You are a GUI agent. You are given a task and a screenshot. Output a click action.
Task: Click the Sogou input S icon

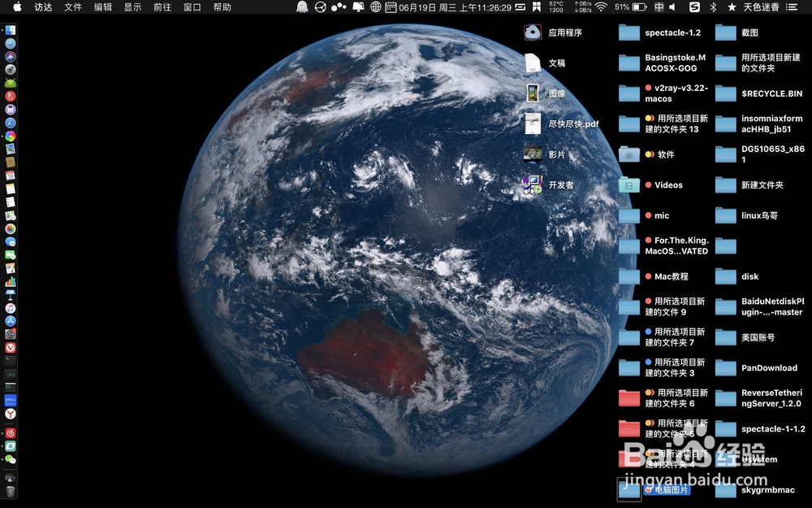(x=694, y=7)
